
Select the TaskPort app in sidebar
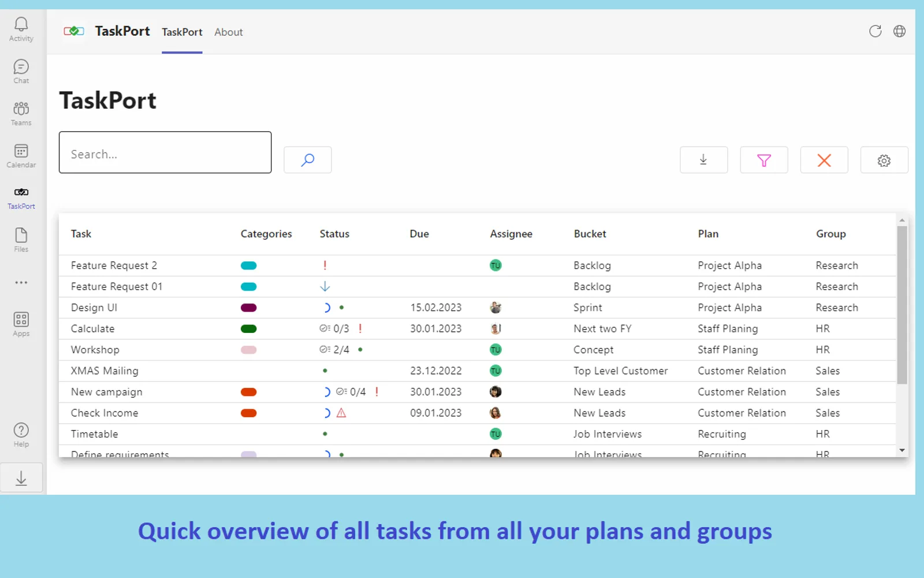point(21,198)
